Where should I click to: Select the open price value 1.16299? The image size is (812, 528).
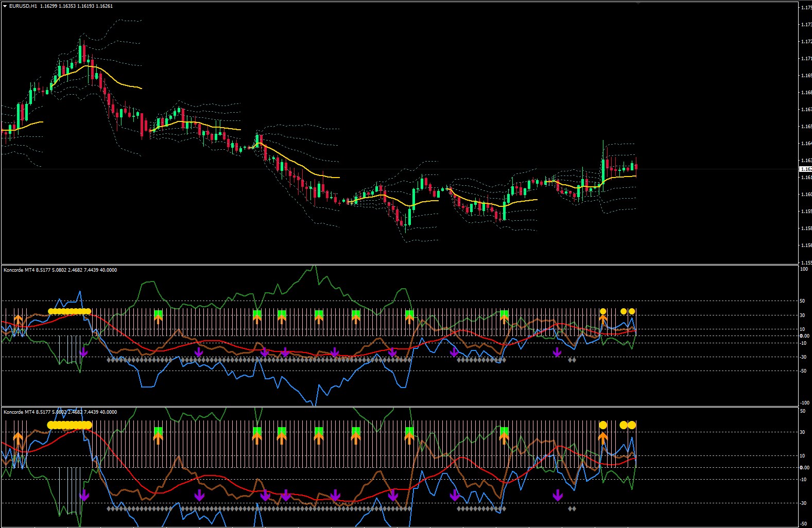48,6
